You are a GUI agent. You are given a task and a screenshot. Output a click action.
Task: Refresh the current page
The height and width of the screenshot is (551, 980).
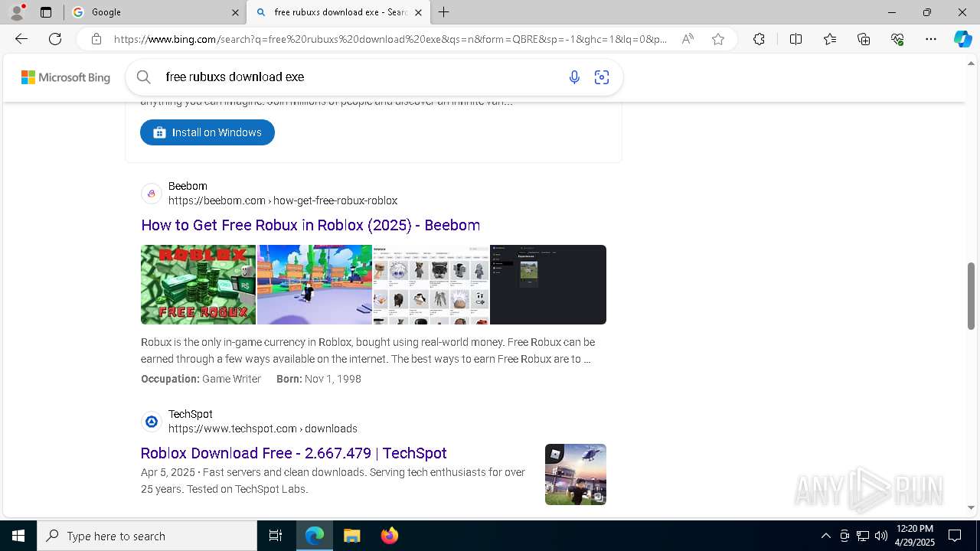click(x=55, y=39)
